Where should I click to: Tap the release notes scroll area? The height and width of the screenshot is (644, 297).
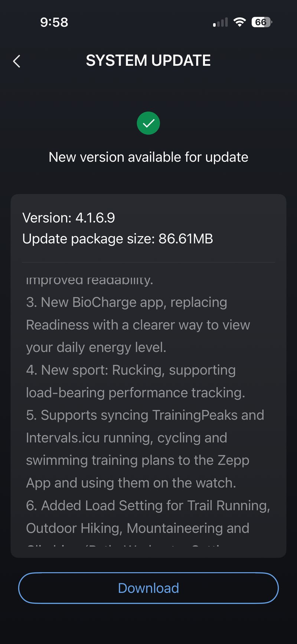[x=148, y=409]
